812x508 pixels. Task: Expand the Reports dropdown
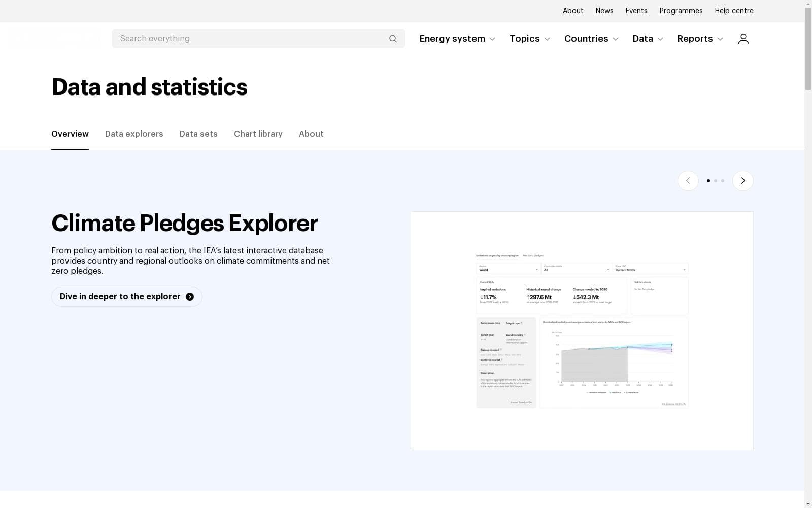pyautogui.click(x=700, y=39)
